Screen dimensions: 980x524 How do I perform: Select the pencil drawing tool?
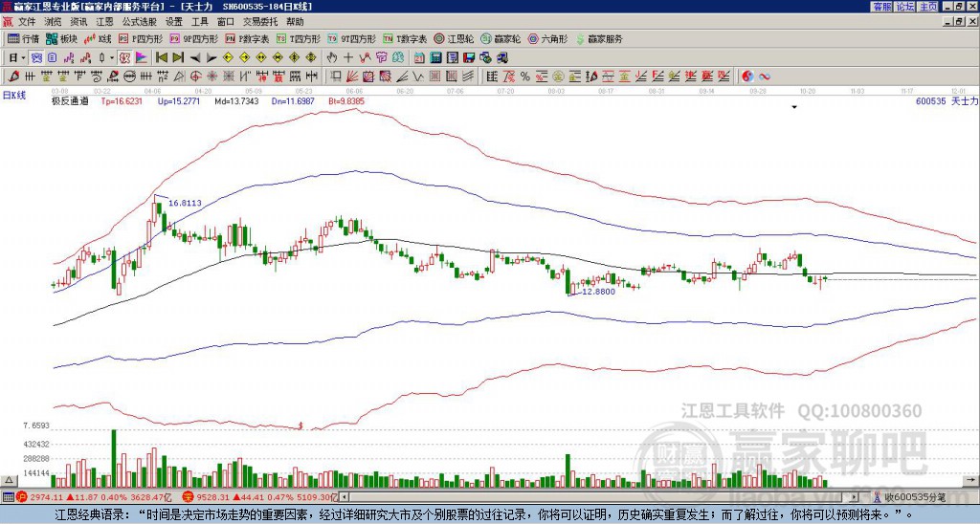tap(12, 76)
